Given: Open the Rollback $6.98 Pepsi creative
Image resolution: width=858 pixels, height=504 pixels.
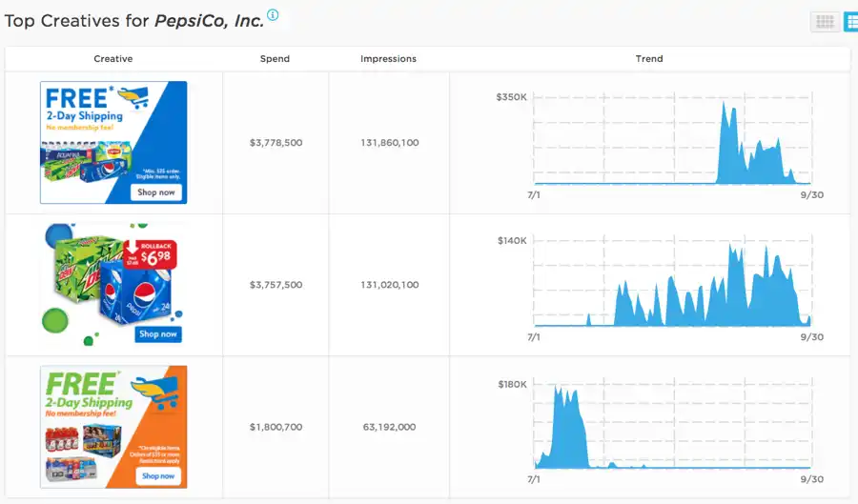Looking at the screenshot, I should [x=113, y=284].
